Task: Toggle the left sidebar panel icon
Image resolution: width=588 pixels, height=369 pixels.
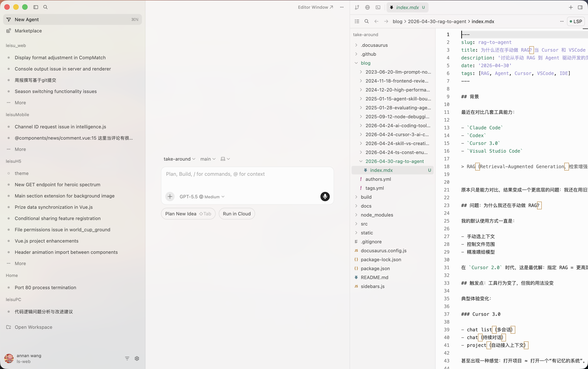Action: pos(36,7)
